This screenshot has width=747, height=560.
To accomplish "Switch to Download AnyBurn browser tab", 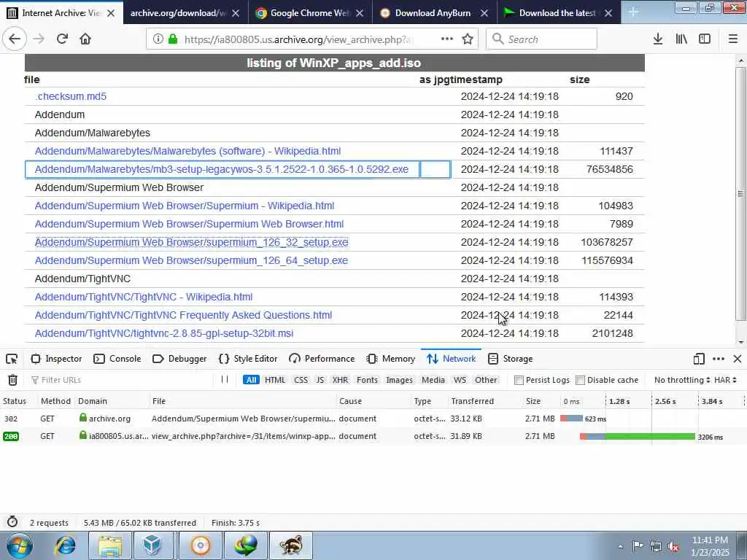I will pyautogui.click(x=433, y=13).
